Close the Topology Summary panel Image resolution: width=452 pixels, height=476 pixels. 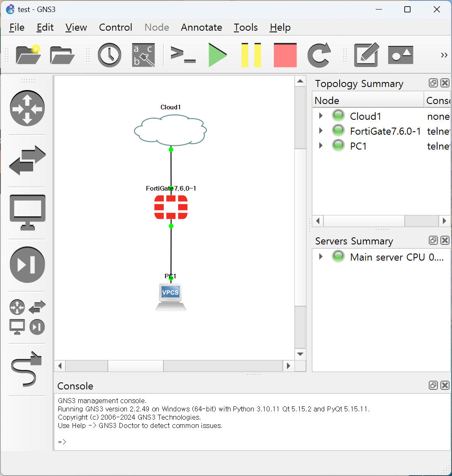click(445, 83)
